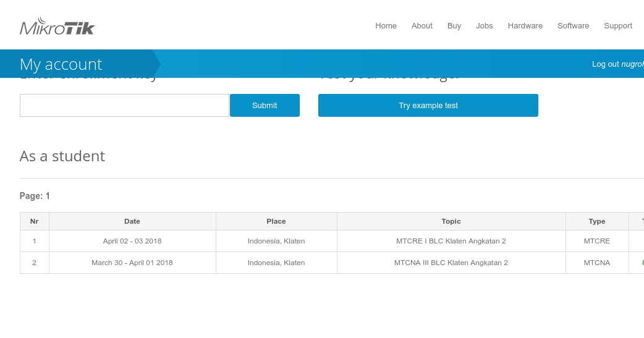Viewport: 644px width, 338px height.
Task: Click the 'Page: 1' pagination text
Action: click(35, 196)
